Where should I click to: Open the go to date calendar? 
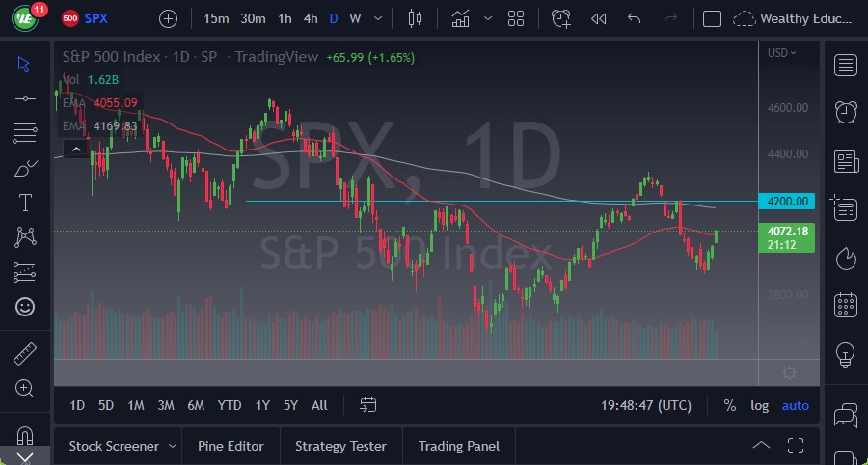(368, 406)
